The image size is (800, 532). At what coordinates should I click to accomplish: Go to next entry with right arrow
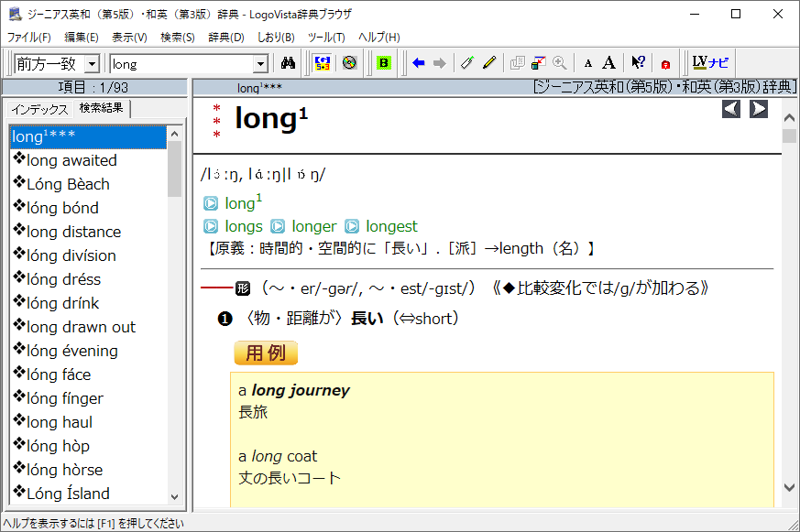(x=759, y=110)
